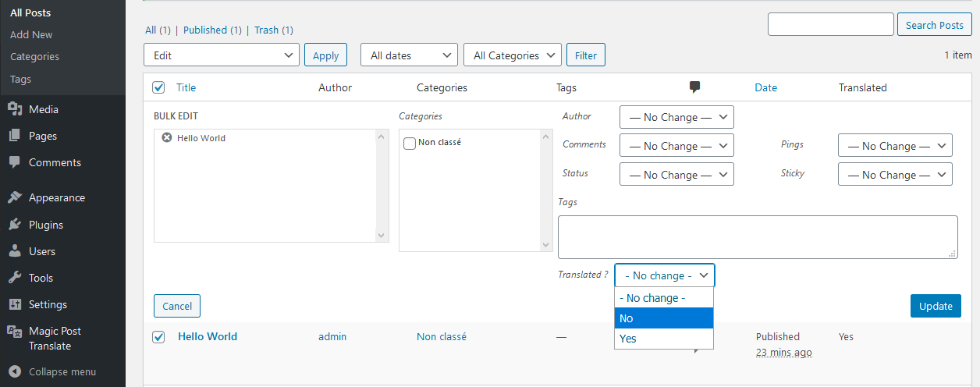The width and height of the screenshot is (980, 387).
Task: Open the Sticky No Change dropdown
Action: point(895,175)
